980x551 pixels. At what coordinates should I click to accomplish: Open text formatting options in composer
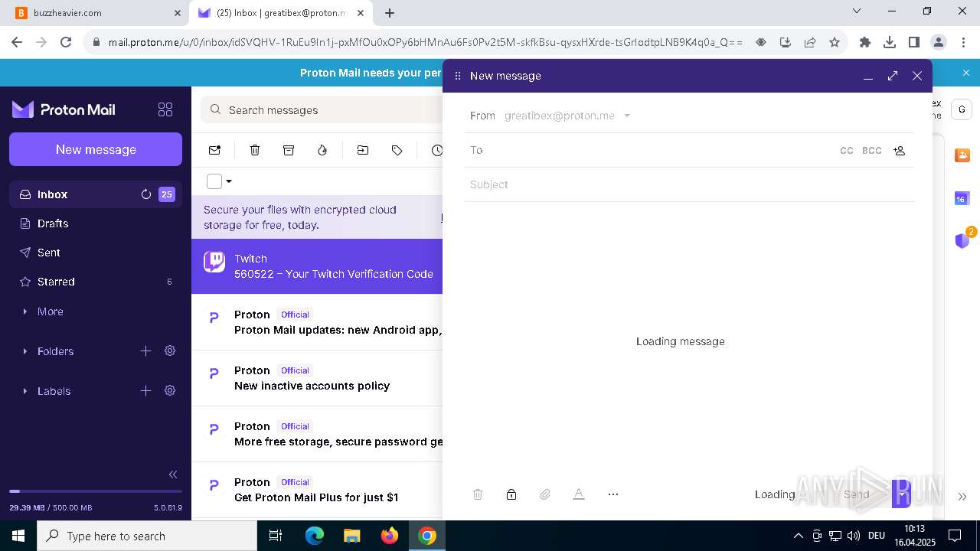579,494
